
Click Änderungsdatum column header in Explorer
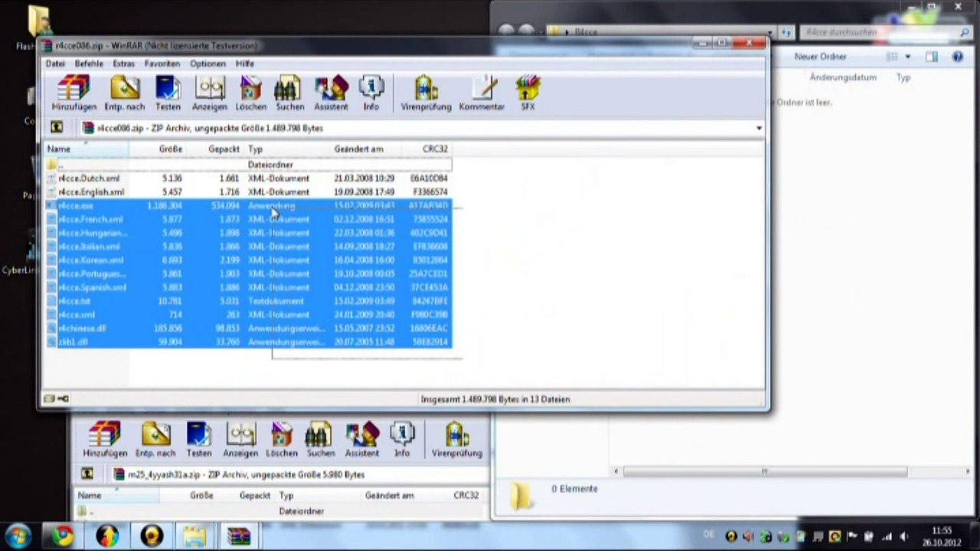843,77
